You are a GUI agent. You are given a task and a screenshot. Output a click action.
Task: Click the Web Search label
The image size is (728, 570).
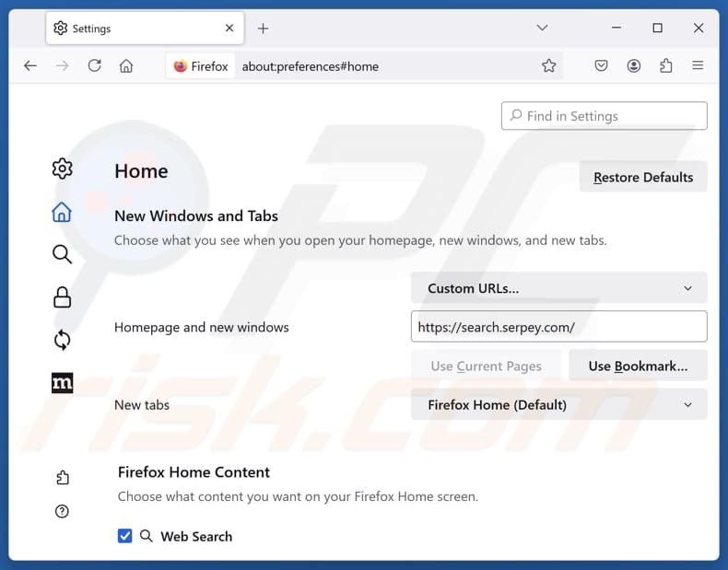(x=196, y=536)
